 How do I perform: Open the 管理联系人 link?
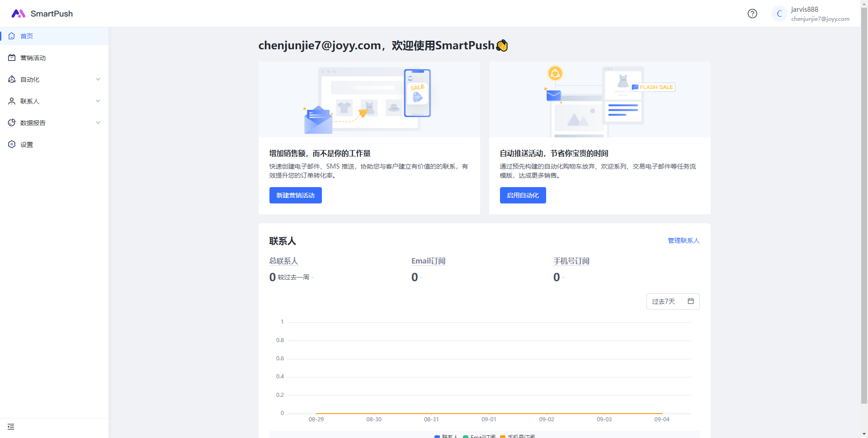[x=684, y=240]
